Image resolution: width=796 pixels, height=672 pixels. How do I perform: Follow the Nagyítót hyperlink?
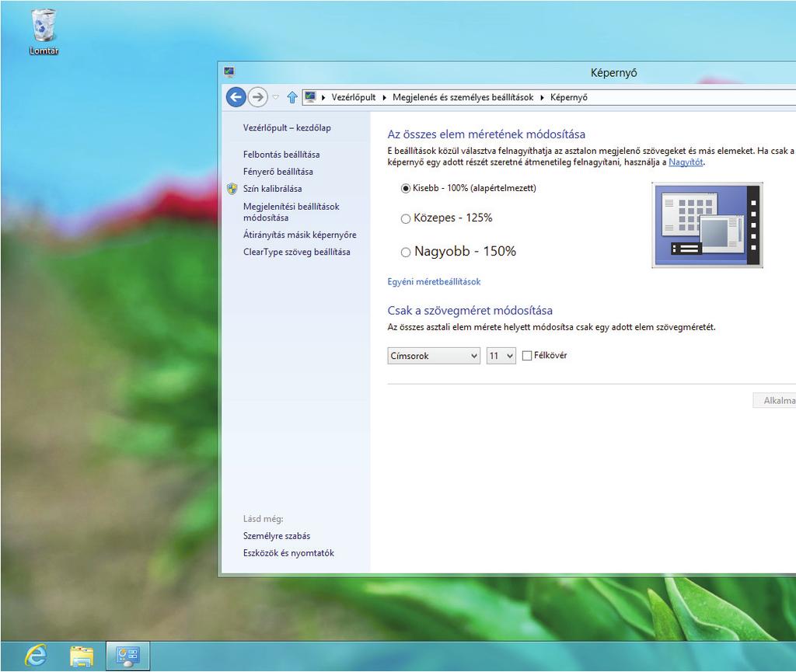pyautogui.click(x=686, y=162)
